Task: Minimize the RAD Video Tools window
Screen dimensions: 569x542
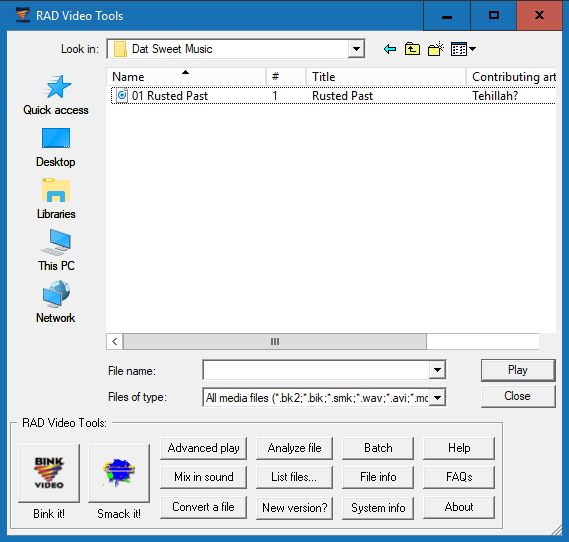Action: 447,16
